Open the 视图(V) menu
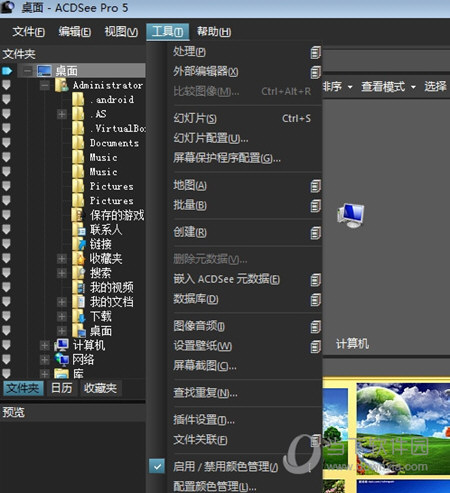Image resolution: width=450 pixels, height=493 pixels. 121,32
